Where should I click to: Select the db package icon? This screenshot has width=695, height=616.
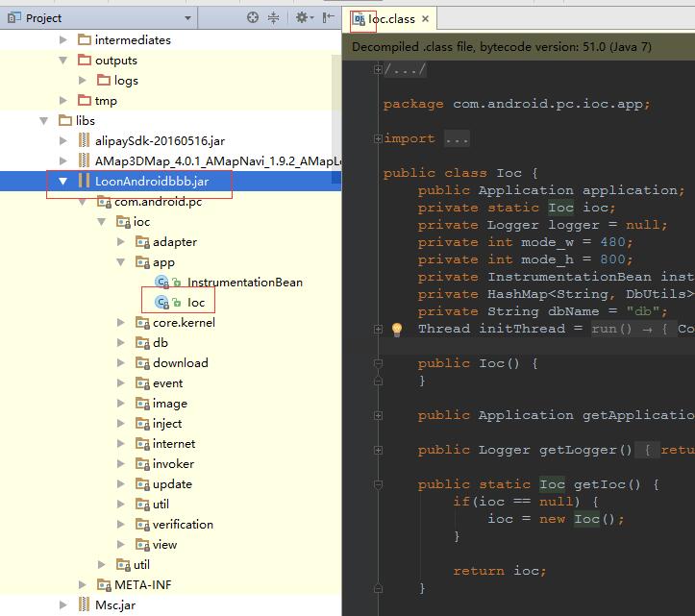(142, 343)
